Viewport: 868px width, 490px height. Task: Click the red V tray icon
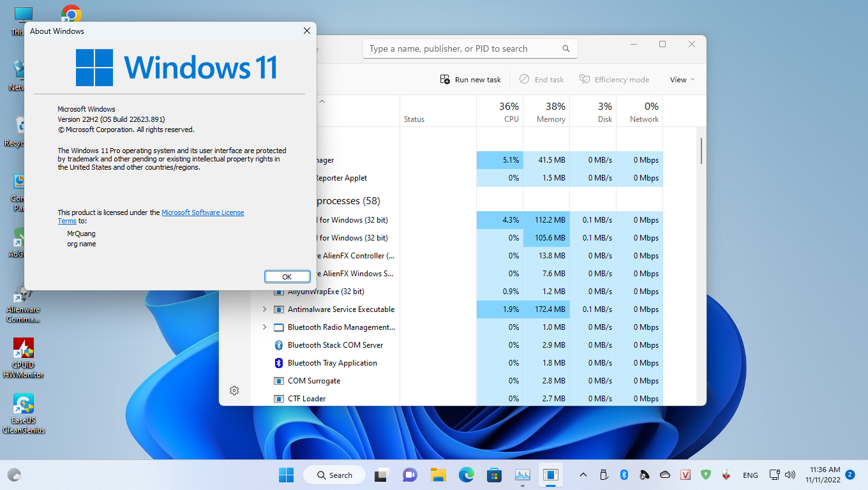point(685,475)
